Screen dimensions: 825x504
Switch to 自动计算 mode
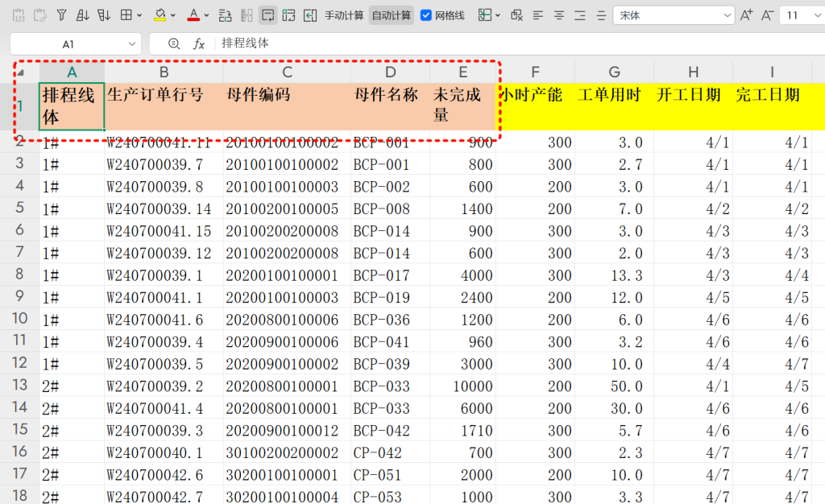[392, 15]
